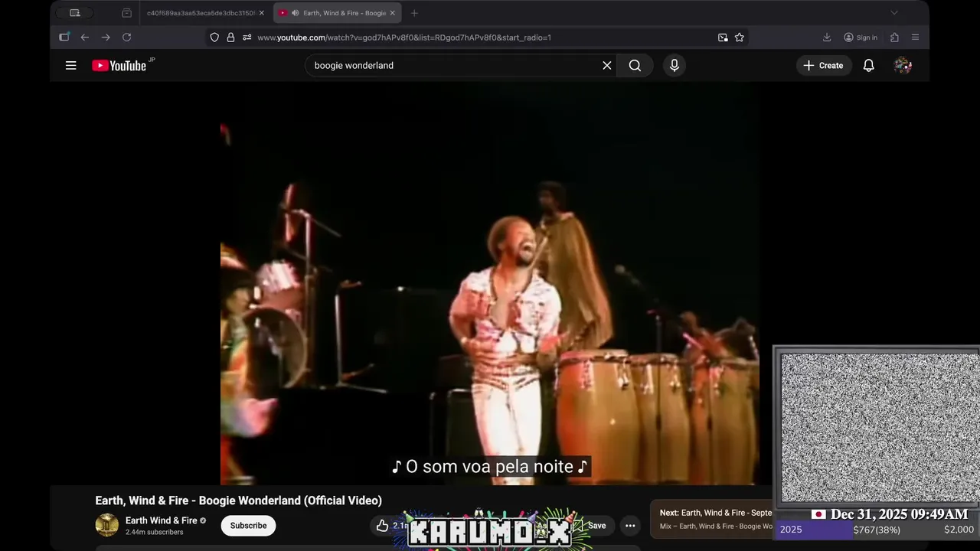Click the Portuguese subtitle caption
The height and width of the screenshot is (551, 980).
tap(489, 466)
